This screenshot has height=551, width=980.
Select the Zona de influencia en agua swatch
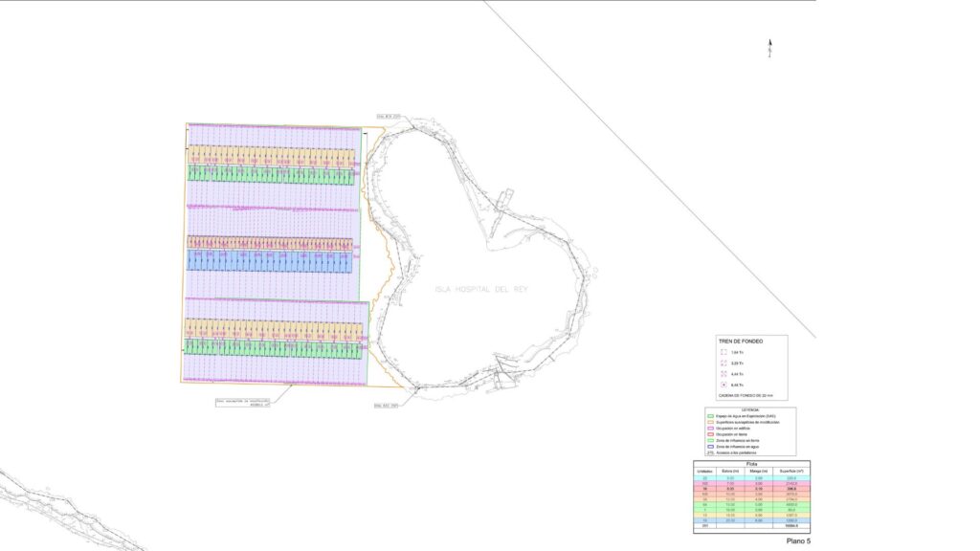tap(709, 448)
